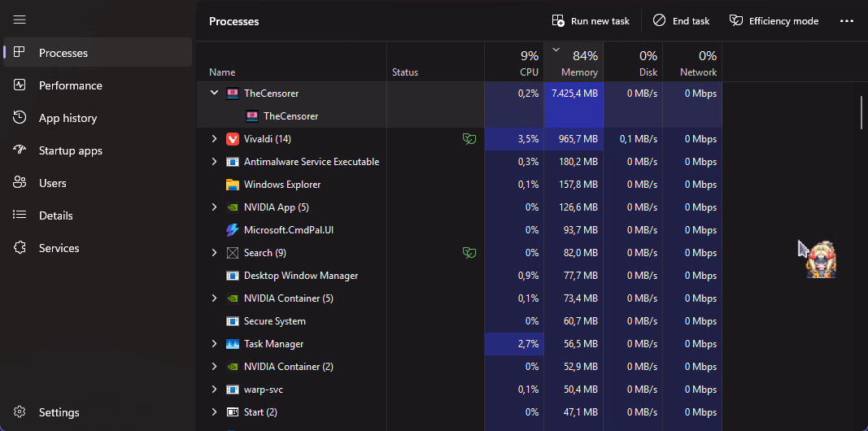
Task: Click the Details list icon
Action: 20,215
